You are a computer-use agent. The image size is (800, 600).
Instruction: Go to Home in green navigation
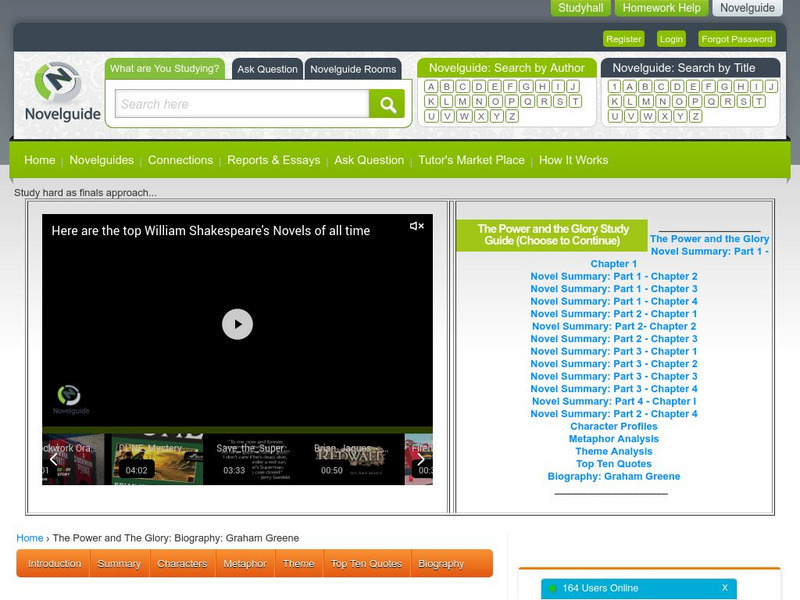pyautogui.click(x=39, y=160)
